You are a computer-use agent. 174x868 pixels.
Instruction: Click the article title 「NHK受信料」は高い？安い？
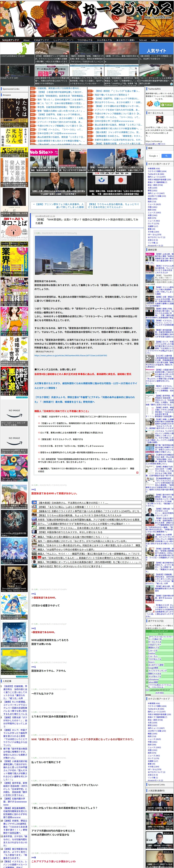pos(87,221)
